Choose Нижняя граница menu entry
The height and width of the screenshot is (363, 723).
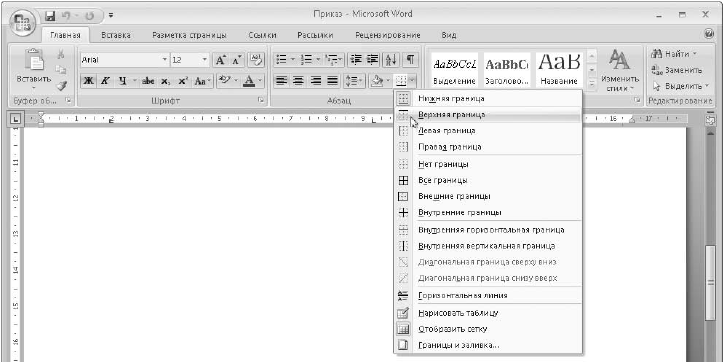pos(488,98)
